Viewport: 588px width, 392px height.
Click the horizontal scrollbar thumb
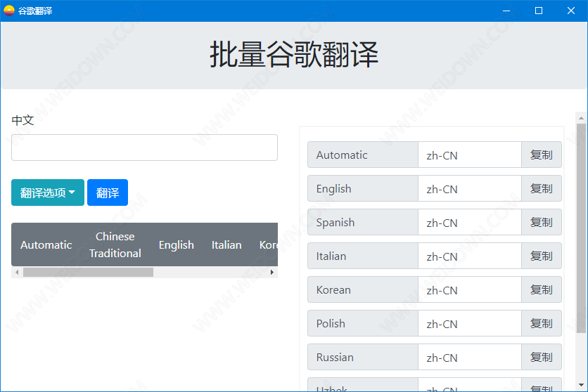pyautogui.click(x=88, y=272)
